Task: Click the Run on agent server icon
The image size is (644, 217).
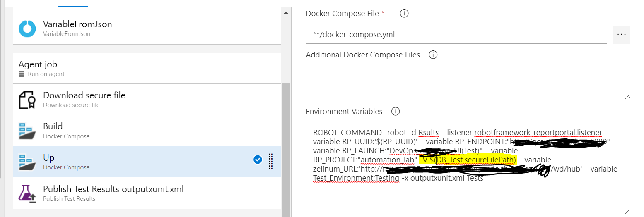Action: (22, 74)
